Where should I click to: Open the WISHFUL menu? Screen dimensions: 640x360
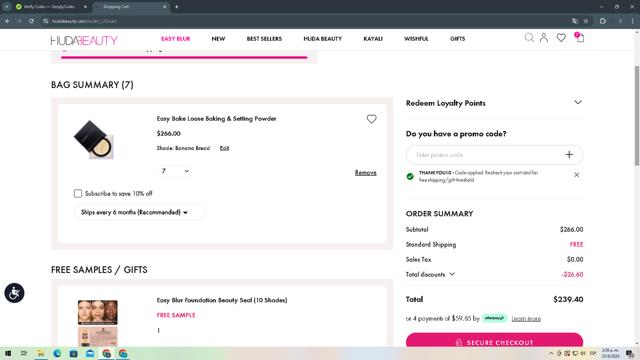coord(416,39)
